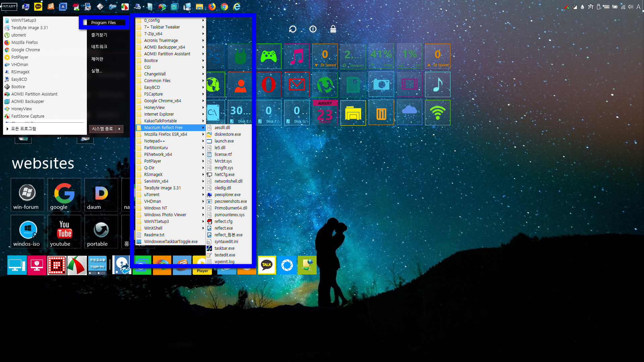Click the blue monitor dock icon
644x362 pixels.
[17, 265]
